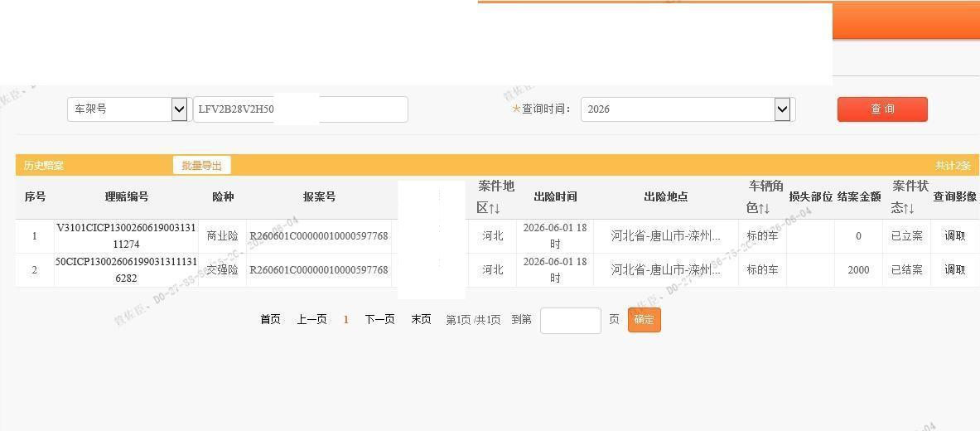Click the 出险时间 cell in row 2
Screen dimensions: 980x431
[555, 269]
